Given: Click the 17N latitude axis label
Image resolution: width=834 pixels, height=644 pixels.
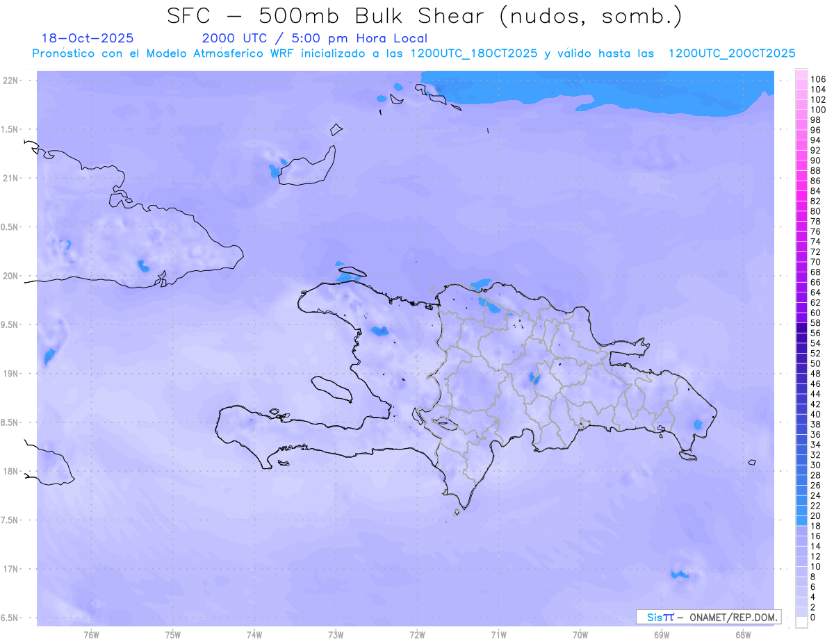Looking at the screenshot, I should [11, 569].
